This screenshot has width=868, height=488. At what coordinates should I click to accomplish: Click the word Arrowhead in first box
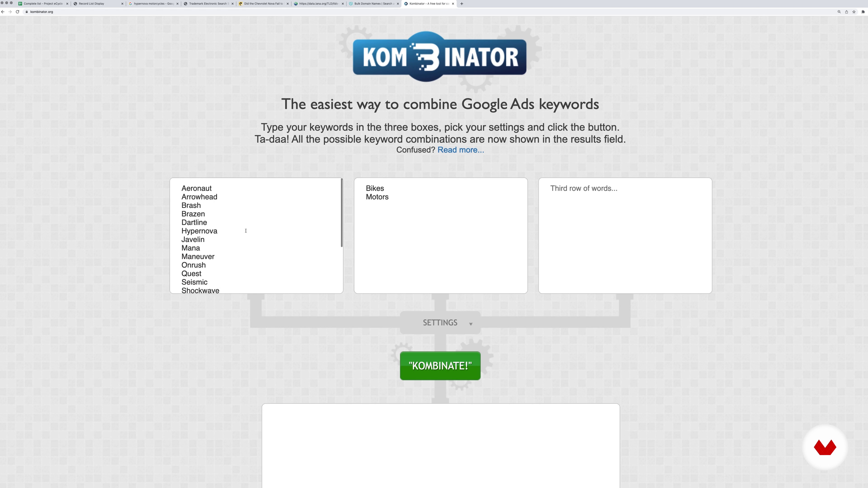[x=199, y=197]
